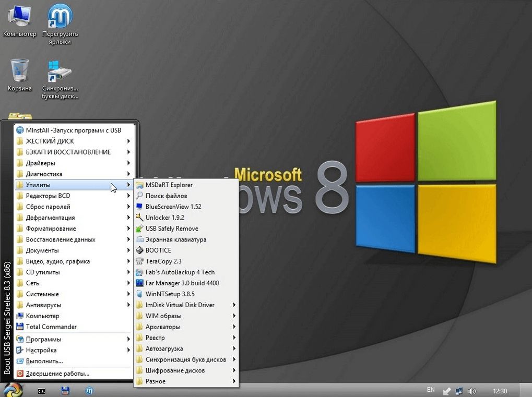Open Far Manager 3.0 build 4400
This screenshot has width=532, height=397.
click(x=182, y=283)
